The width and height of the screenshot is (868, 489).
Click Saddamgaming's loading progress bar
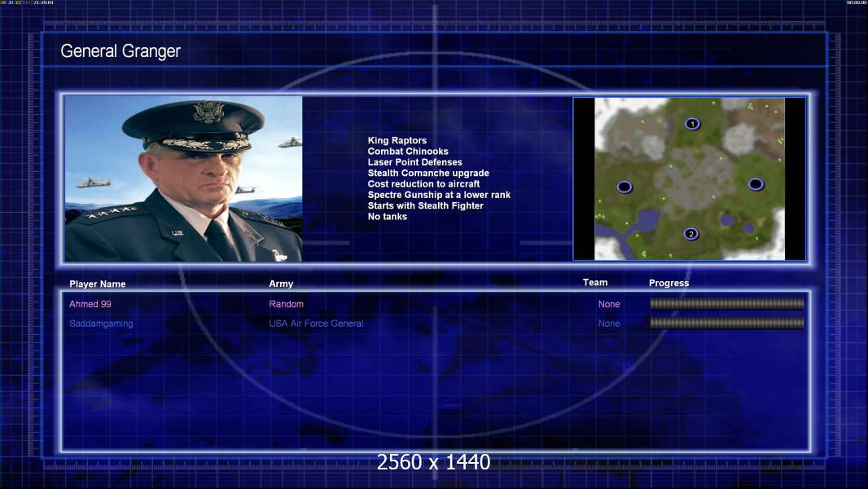click(x=726, y=323)
